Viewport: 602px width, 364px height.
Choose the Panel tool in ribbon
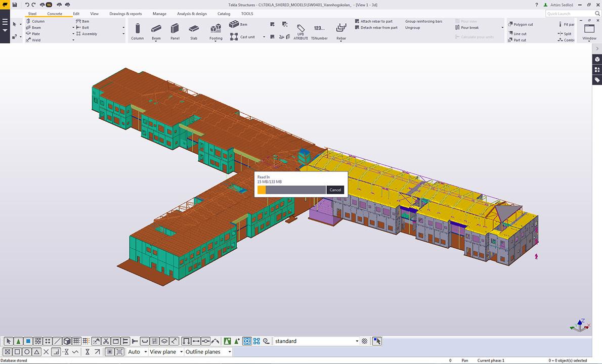[175, 29]
